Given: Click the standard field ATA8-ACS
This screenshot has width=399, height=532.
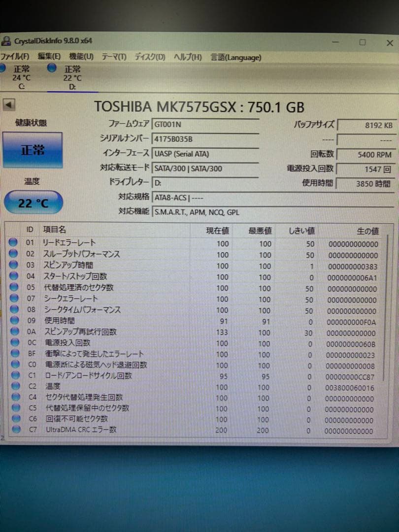Looking at the screenshot, I should (x=273, y=198).
